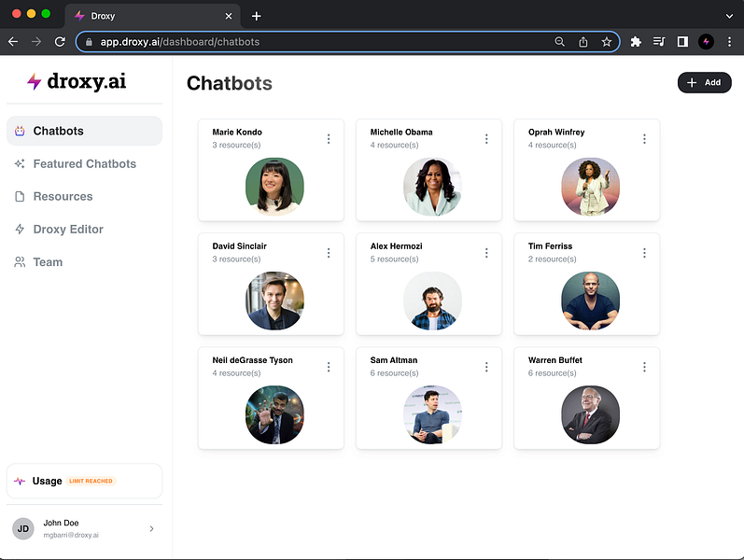This screenshot has width=744, height=560.
Task: Open Droxy Editor section
Action: click(84, 230)
